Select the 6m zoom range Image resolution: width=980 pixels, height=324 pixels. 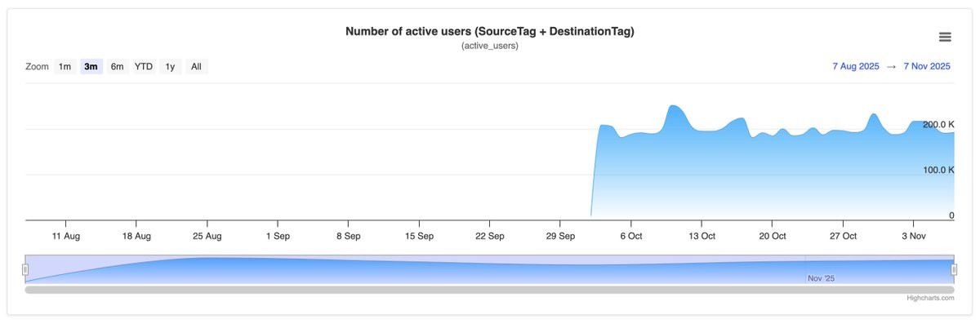(118, 67)
